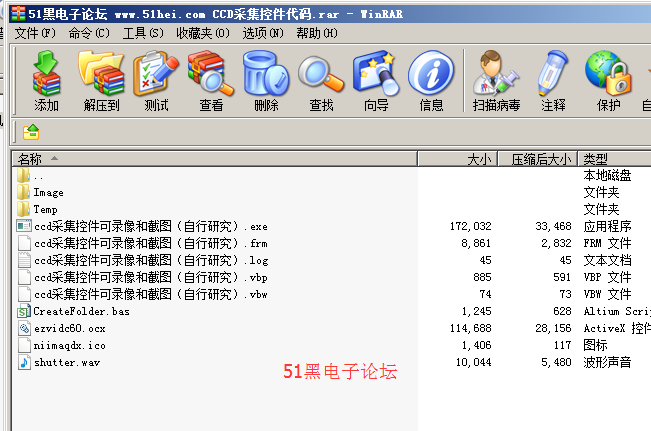The image size is (651, 431).
Task: Sort by Type (类型) column header
Action: coord(614,159)
